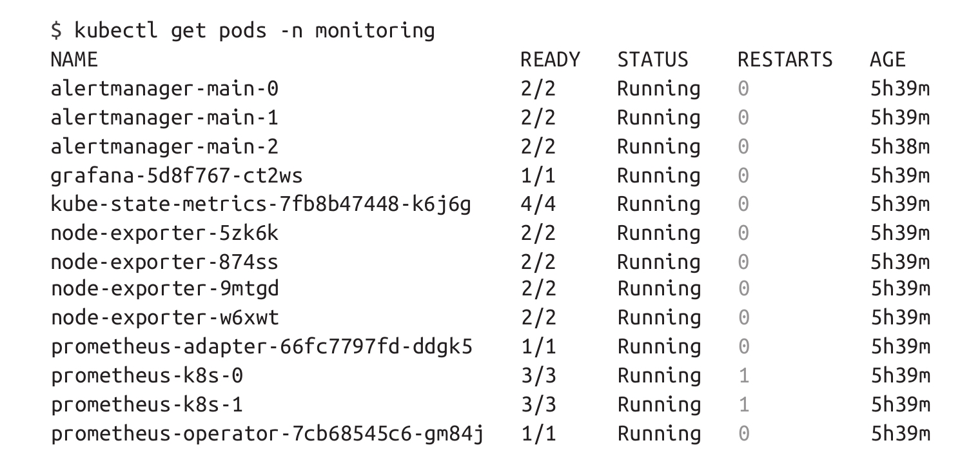980x465 pixels.
Task: Click the 3/3 ready value of prometheus-k8s-0
Action: [x=538, y=376]
